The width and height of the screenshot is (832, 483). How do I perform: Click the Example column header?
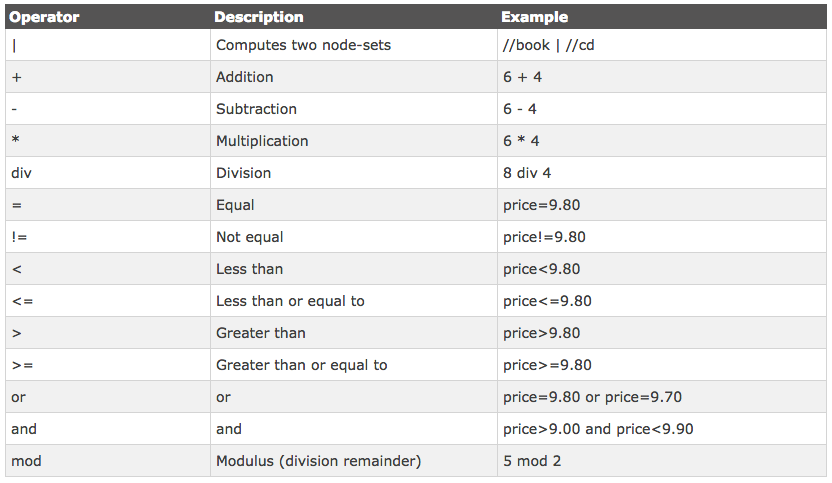click(535, 17)
